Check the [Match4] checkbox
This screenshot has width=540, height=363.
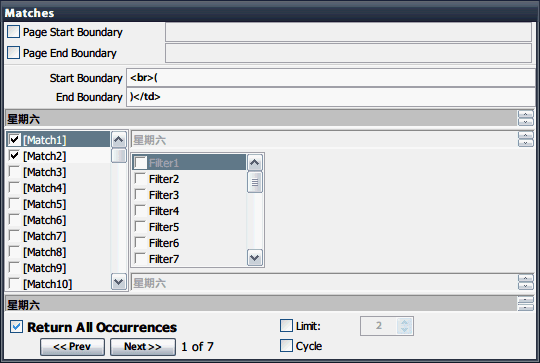[x=14, y=187]
